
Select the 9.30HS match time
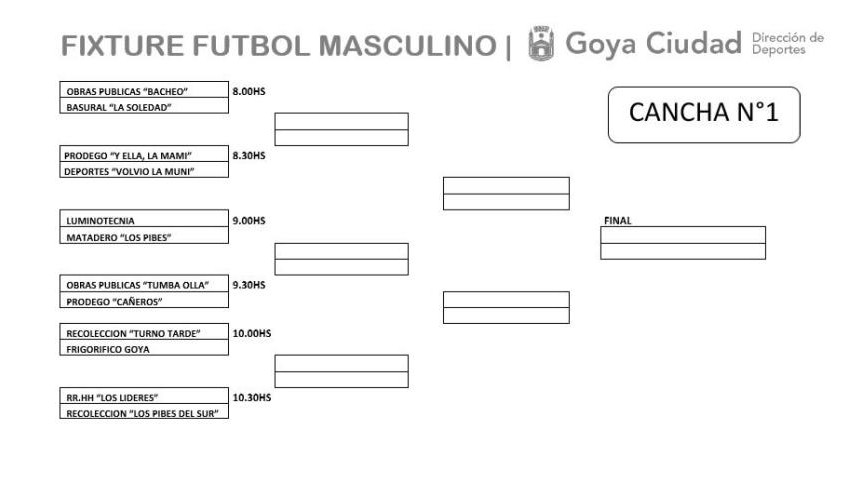tap(248, 285)
